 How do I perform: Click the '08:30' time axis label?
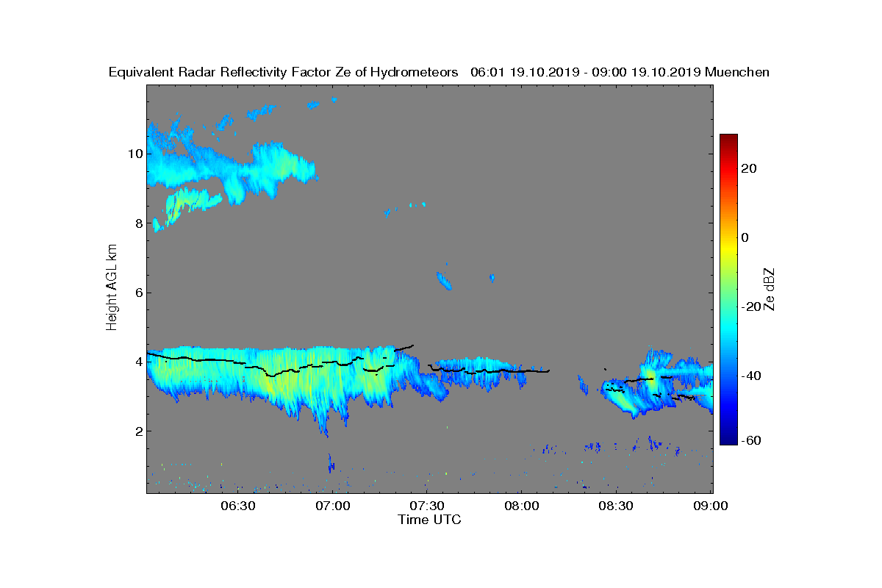[616, 506]
